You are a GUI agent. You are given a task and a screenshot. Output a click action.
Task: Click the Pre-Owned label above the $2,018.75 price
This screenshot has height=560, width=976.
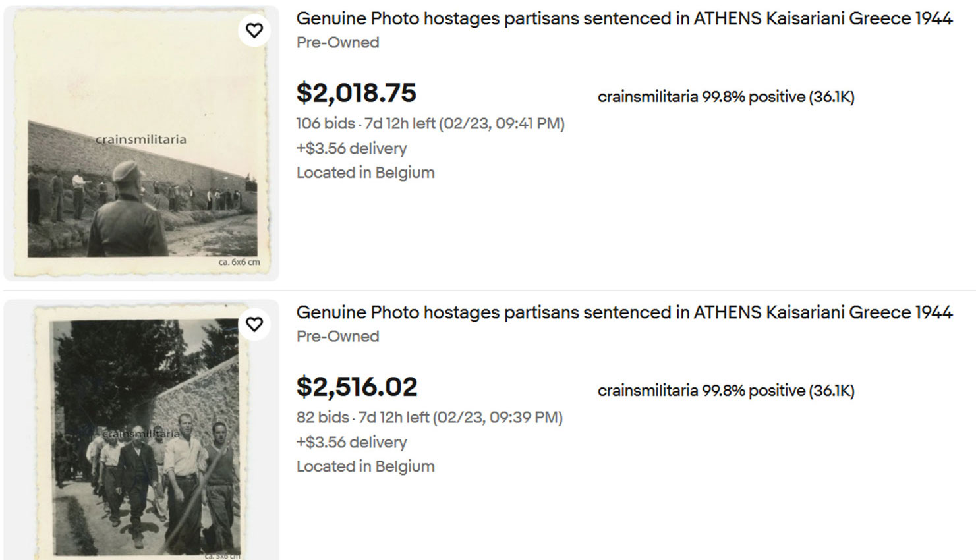[x=337, y=43]
